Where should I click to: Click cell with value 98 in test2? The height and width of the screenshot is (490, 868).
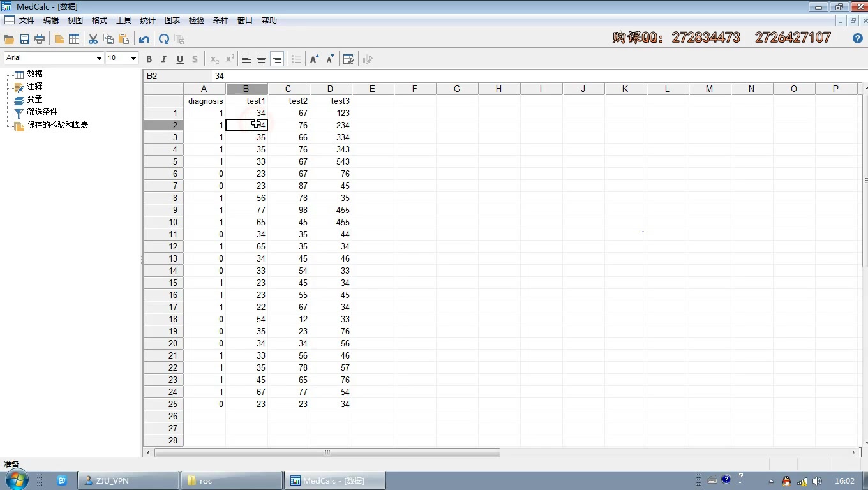tap(288, 210)
